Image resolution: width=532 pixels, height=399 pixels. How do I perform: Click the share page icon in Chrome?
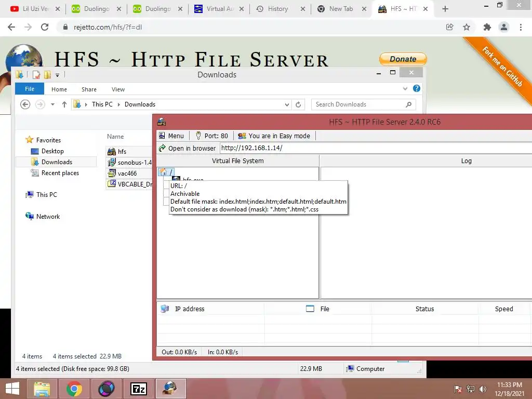click(x=449, y=27)
